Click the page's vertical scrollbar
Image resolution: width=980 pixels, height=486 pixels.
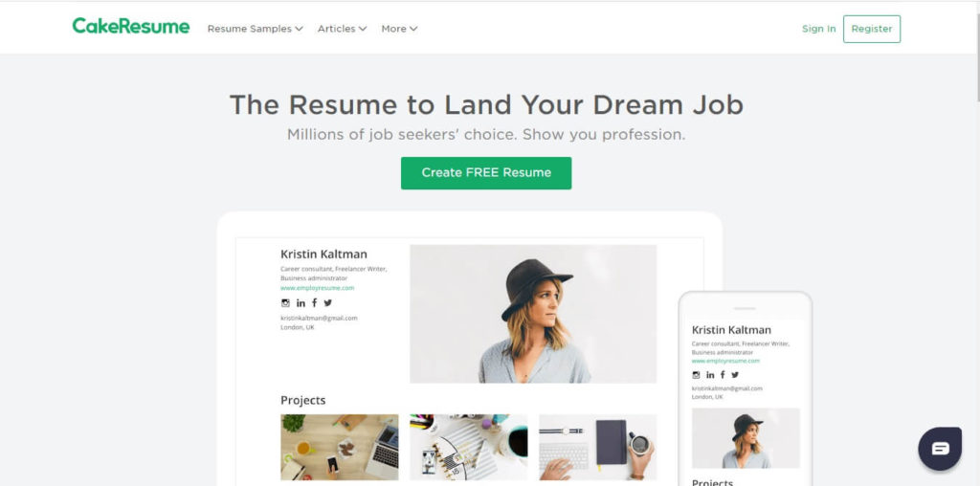click(x=977, y=244)
